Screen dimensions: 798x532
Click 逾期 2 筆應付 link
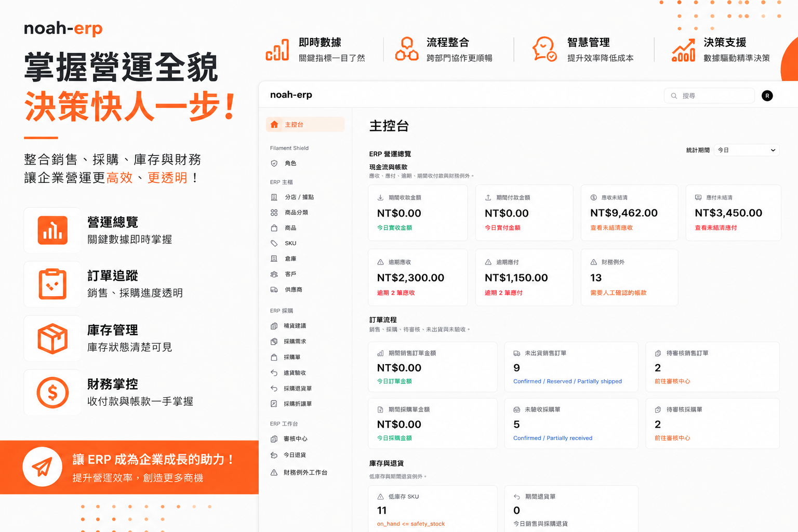click(503, 293)
